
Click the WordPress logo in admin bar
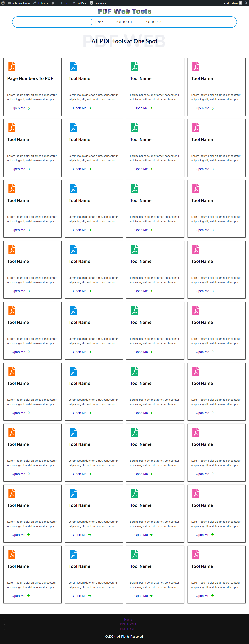3,3
